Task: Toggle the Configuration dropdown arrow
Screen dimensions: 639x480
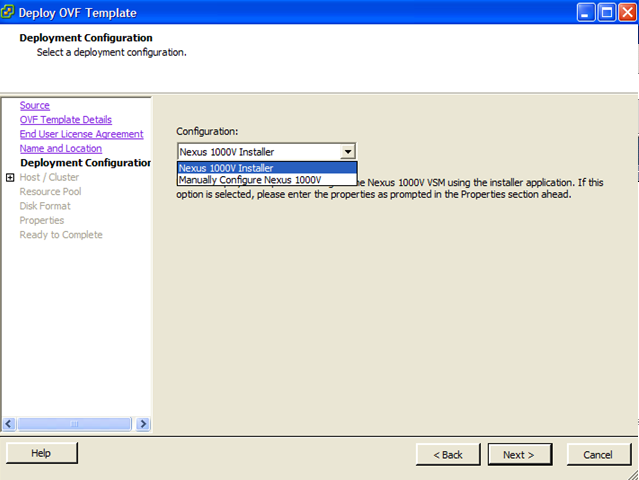Action: [348, 152]
